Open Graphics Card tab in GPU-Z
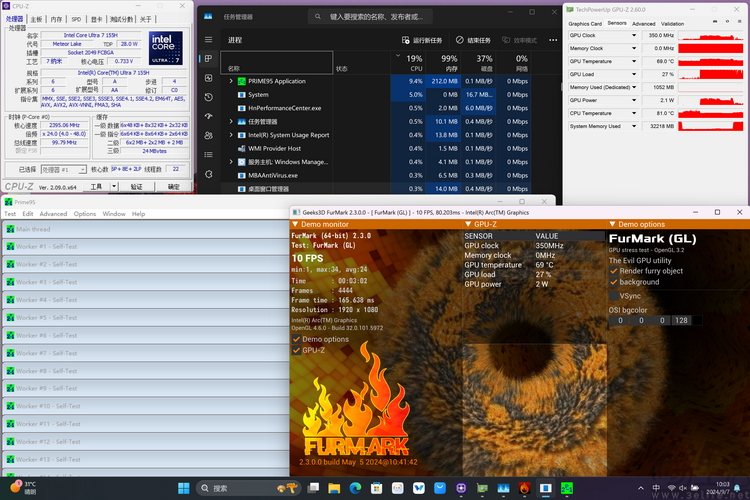 click(x=585, y=23)
